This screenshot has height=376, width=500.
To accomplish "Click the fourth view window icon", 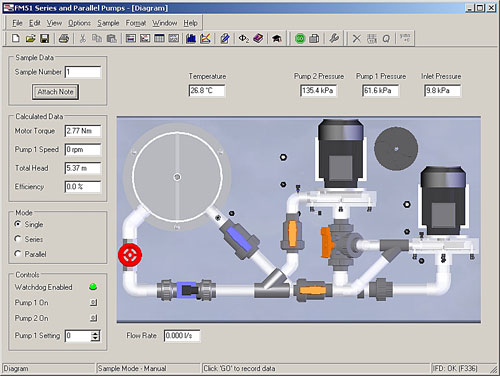I will point(174,38).
